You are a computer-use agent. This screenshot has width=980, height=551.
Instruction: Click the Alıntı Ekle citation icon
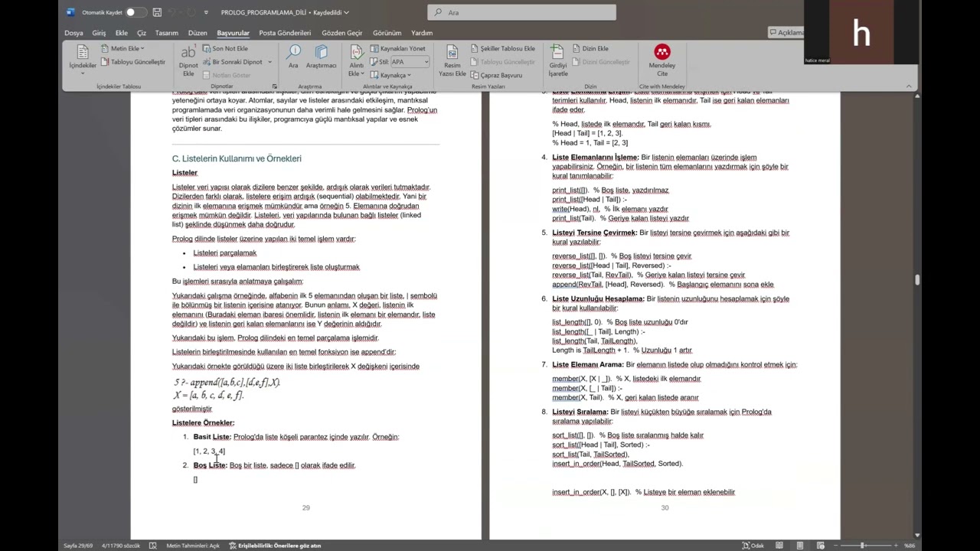(x=357, y=54)
